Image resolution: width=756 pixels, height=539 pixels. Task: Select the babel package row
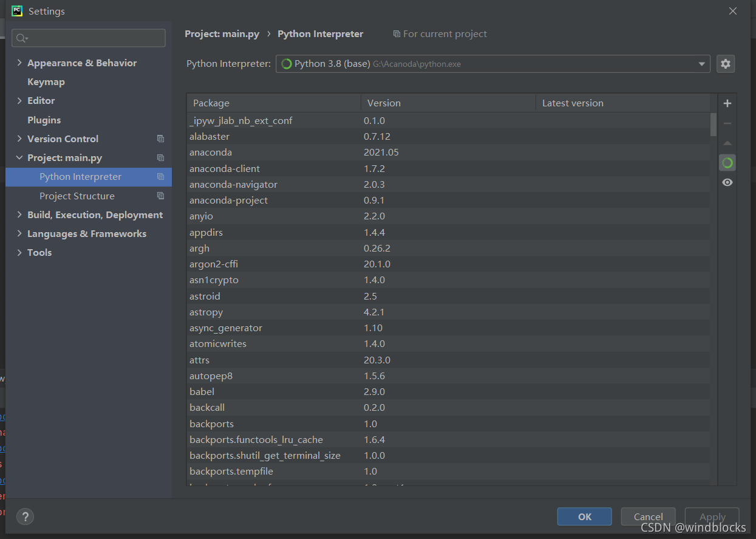[448, 391]
